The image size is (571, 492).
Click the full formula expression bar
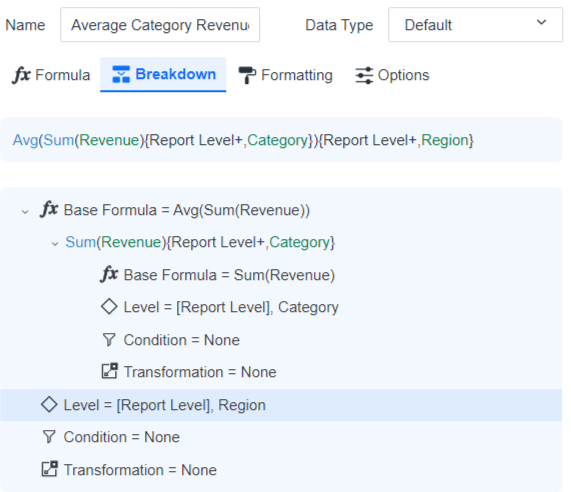click(x=281, y=140)
